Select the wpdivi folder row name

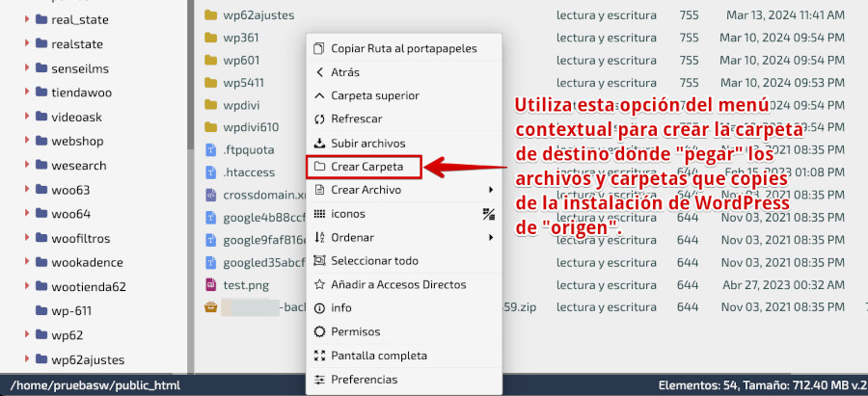[241, 105]
